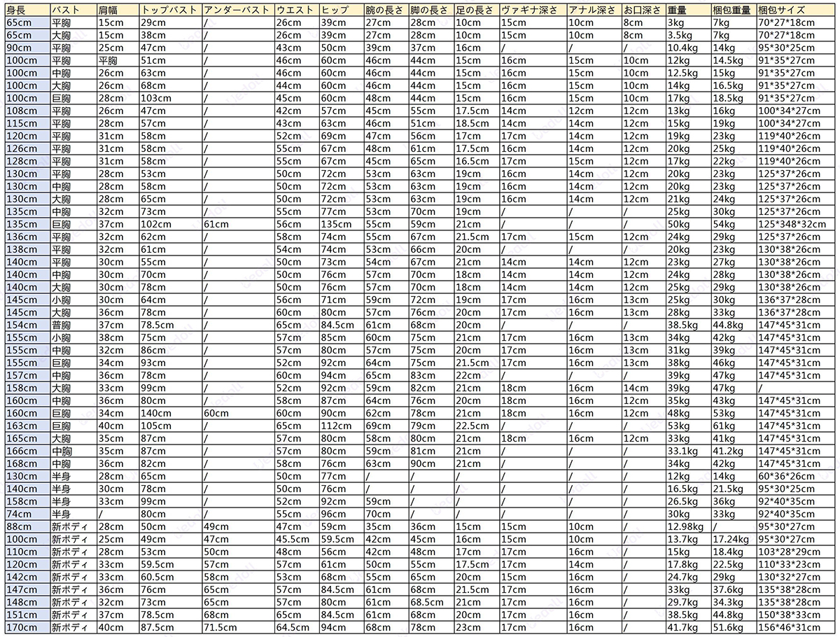The width and height of the screenshot is (840, 637).
Task: Click the 157cm height cell
Action: (27, 375)
